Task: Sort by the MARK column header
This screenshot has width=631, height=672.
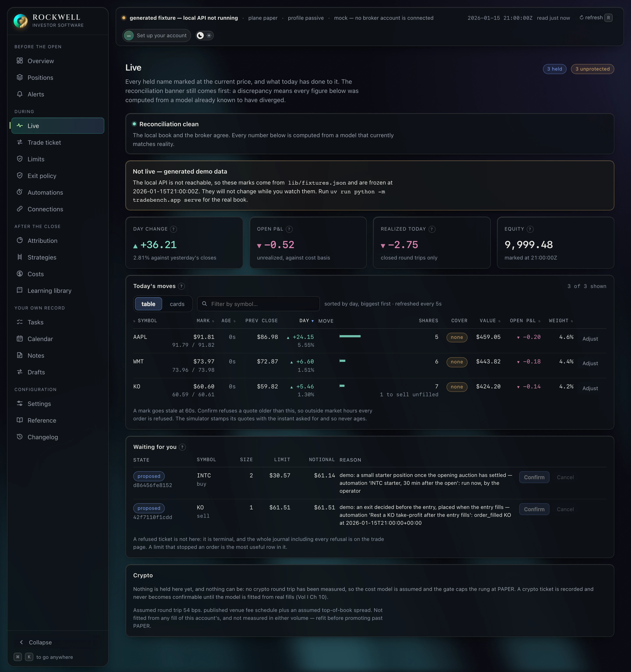Action: tap(205, 320)
